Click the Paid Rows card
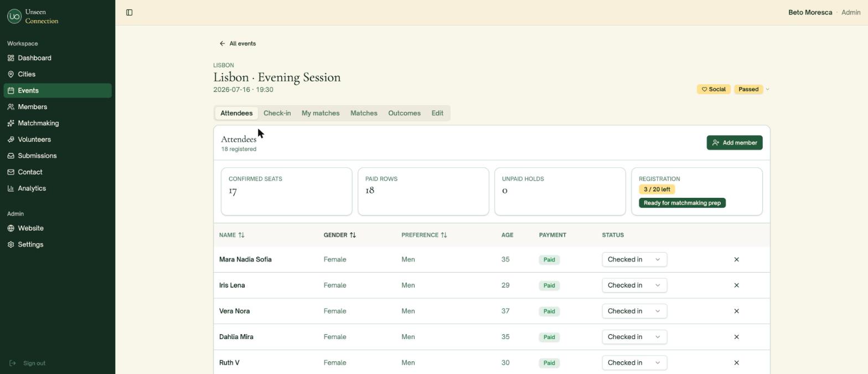This screenshot has width=868, height=374. [423, 191]
